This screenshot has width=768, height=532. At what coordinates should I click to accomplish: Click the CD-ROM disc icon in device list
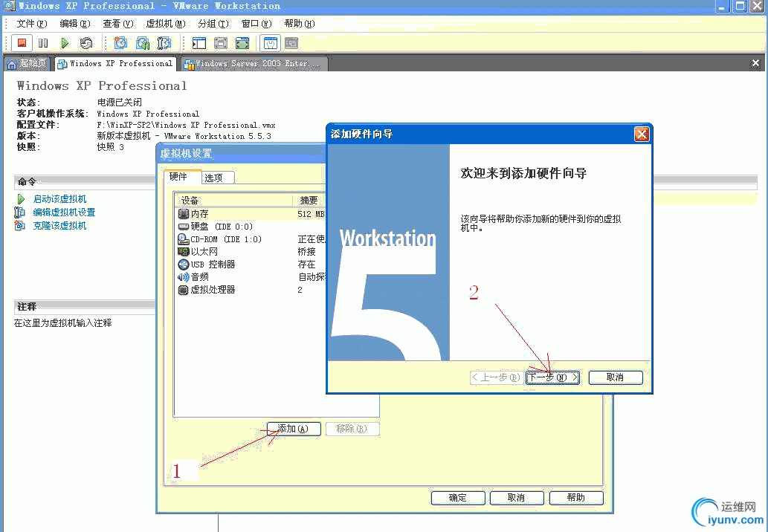(183, 239)
